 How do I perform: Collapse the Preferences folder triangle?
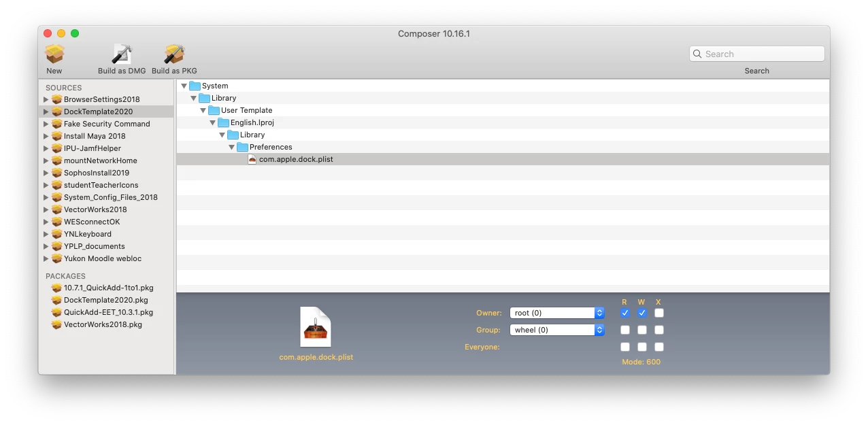coord(231,147)
